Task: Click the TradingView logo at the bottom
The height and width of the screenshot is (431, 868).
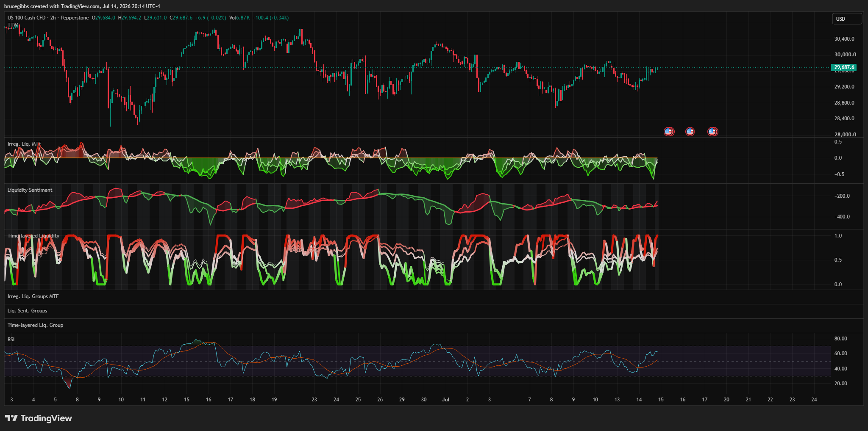Action: point(39,418)
